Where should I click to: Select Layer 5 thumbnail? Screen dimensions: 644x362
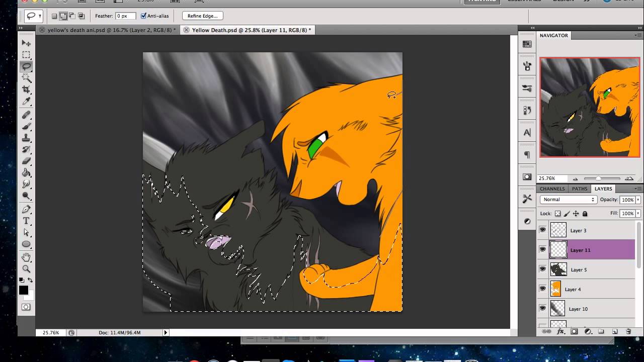(x=558, y=269)
